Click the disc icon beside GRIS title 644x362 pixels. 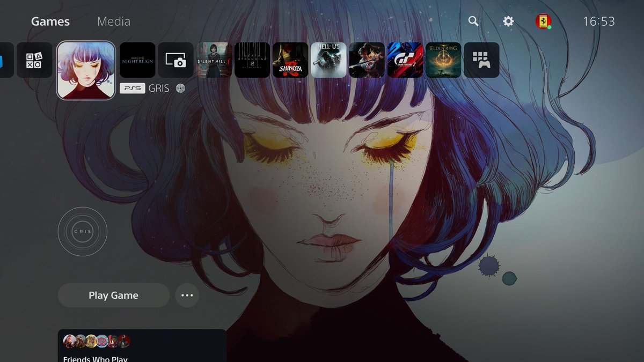180,88
